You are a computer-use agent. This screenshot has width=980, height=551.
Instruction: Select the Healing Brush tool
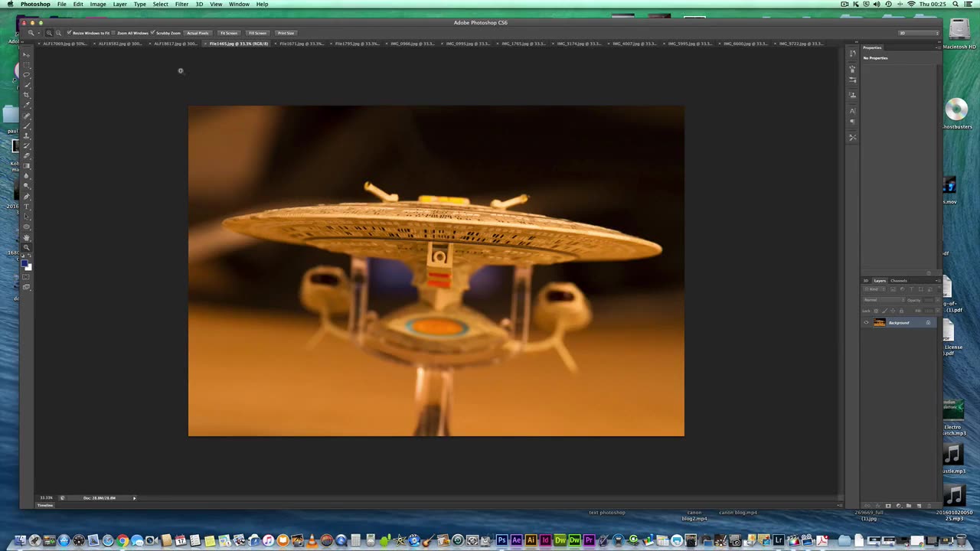(x=27, y=116)
